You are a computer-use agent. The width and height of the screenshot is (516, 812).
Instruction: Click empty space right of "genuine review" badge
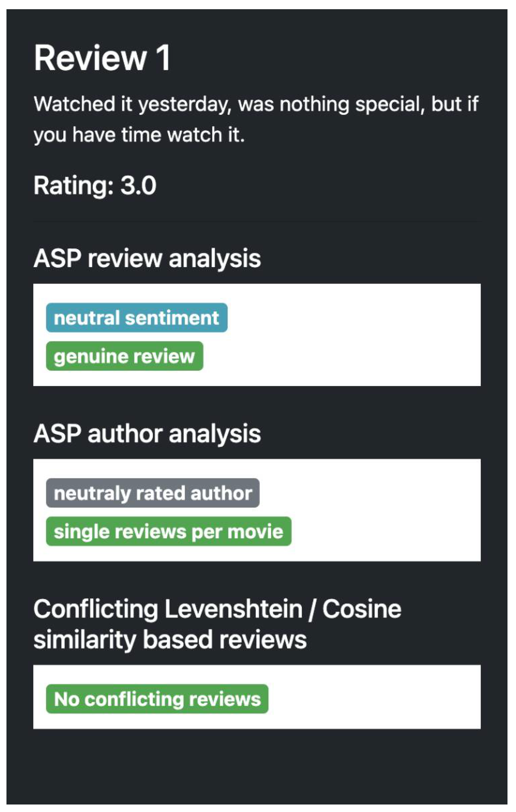point(341,356)
